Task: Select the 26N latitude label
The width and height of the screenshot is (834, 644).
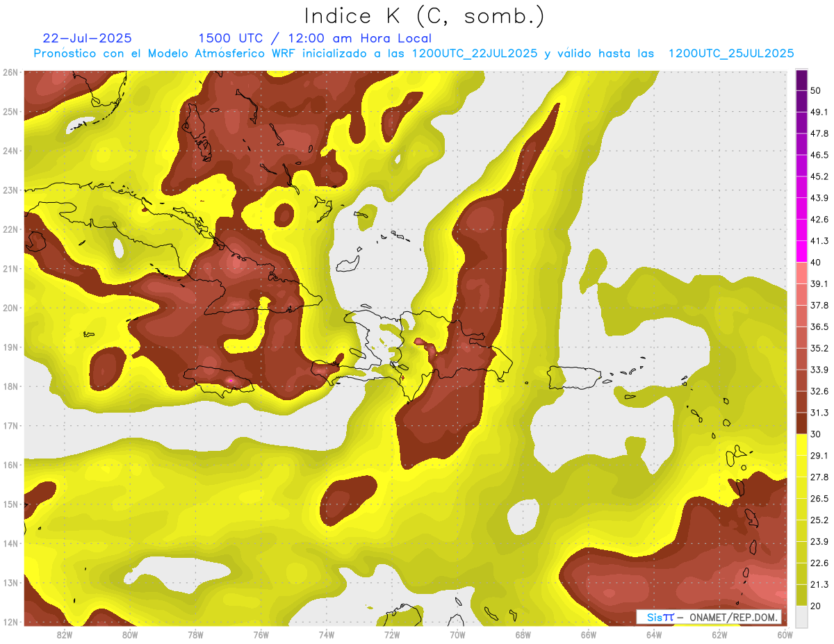Action: tap(10, 72)
